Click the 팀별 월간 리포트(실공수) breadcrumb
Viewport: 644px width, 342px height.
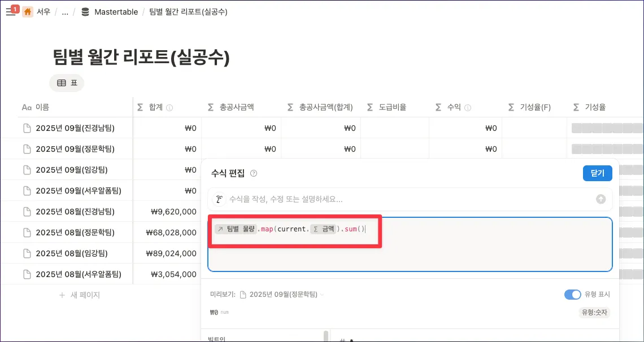click(x=189, y=12)
